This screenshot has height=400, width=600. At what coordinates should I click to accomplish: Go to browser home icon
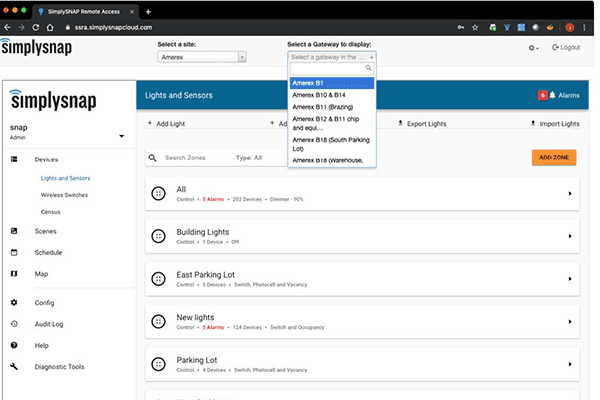[50, 28]
